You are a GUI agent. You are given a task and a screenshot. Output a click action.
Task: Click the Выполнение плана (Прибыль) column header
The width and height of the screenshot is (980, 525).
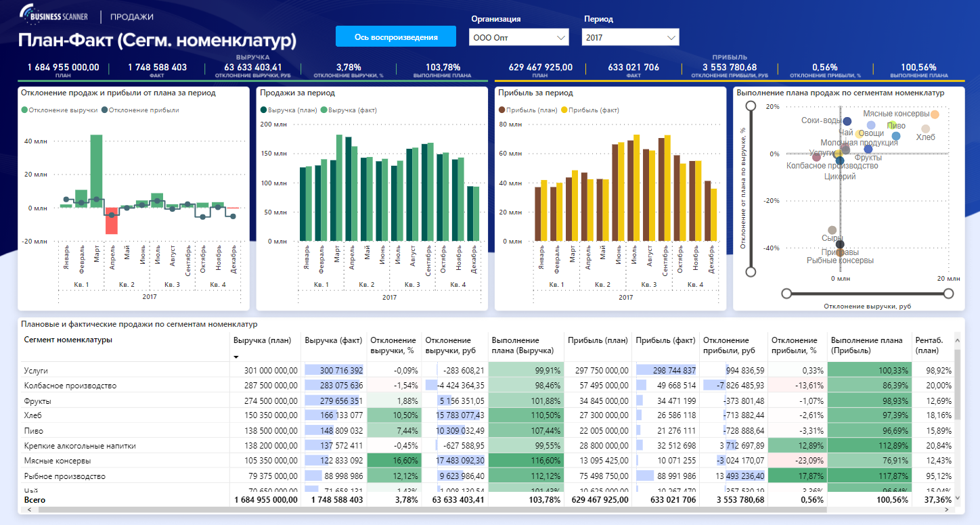(866, 345)
